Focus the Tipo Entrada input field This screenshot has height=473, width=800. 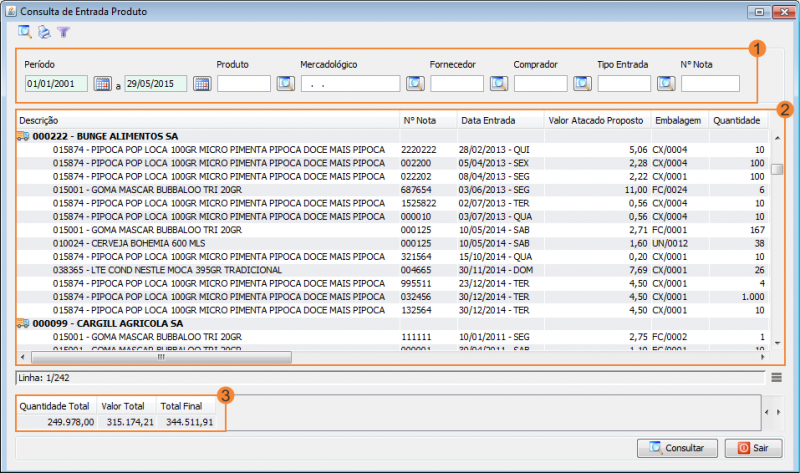point(624,84)
